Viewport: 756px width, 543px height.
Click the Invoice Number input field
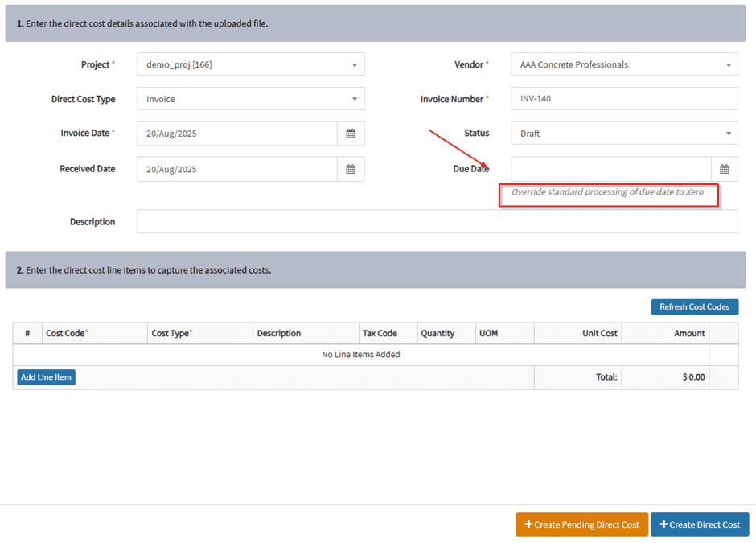coord(624,99)
